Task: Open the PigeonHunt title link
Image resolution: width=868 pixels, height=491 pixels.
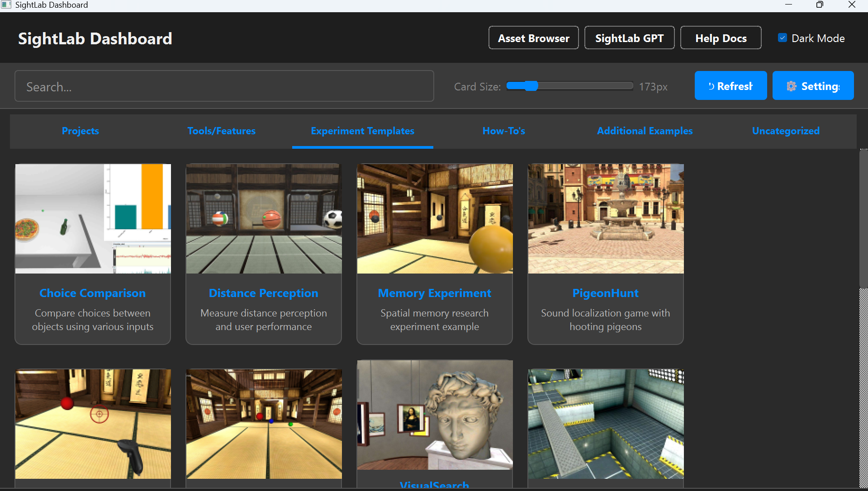Action: click(x=605, y=293)
